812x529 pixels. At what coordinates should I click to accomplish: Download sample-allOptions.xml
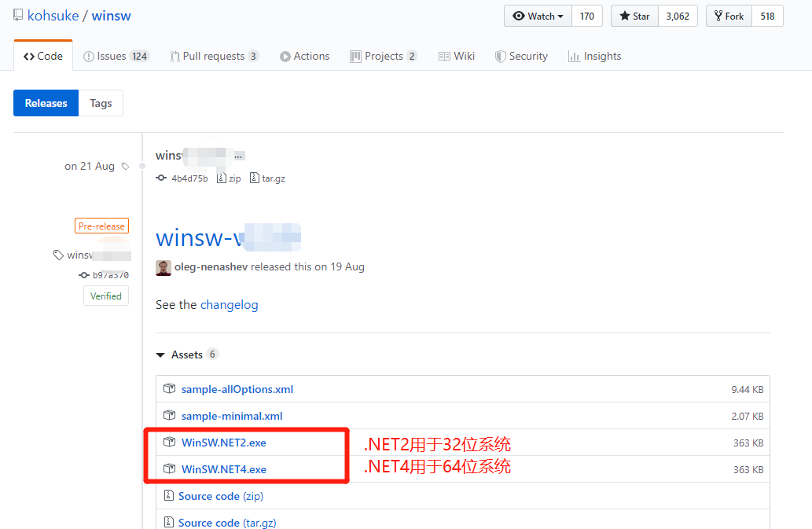(237, 389)
